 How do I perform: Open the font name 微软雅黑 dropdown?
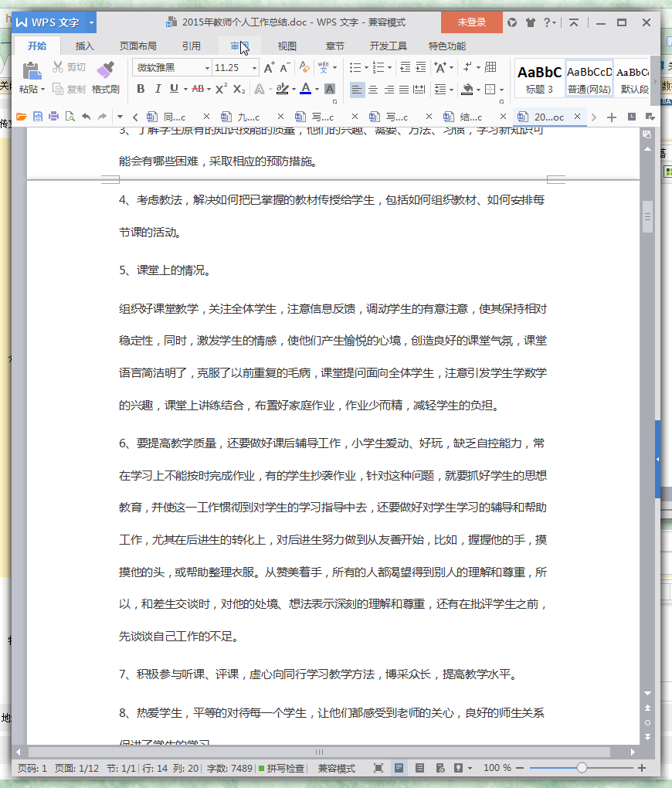tap(206, 68)
